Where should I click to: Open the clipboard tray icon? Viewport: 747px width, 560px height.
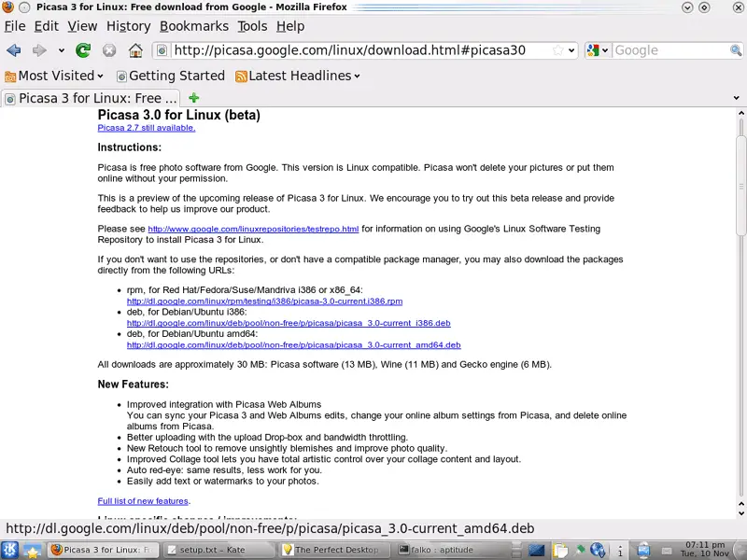click(560, 551)
